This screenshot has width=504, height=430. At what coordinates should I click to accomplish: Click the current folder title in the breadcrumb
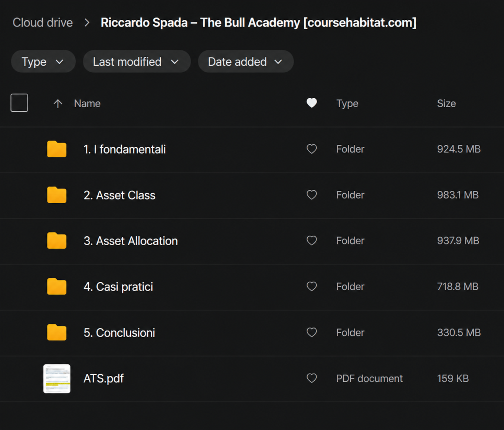[259, 23]
